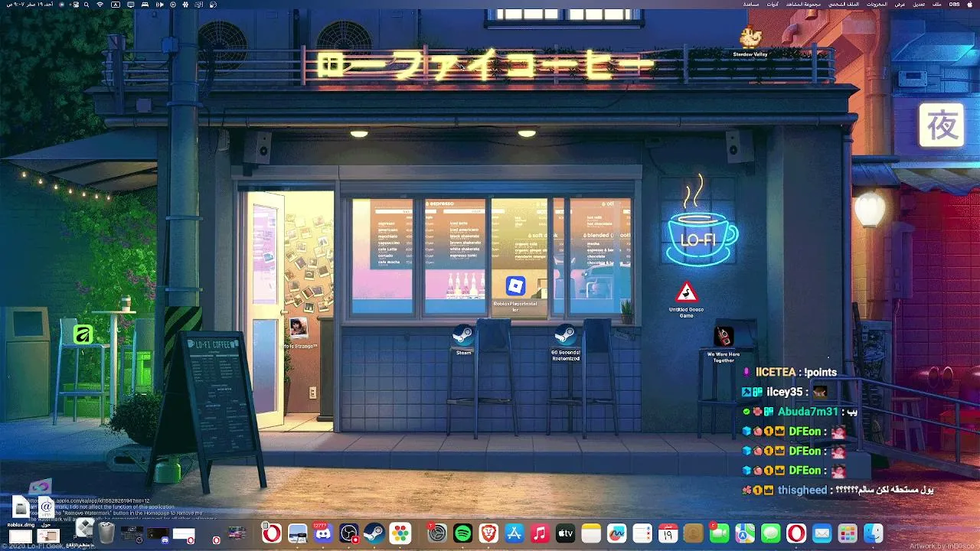
Task: Open Opera GX from the dock
Action: [272, 533]
